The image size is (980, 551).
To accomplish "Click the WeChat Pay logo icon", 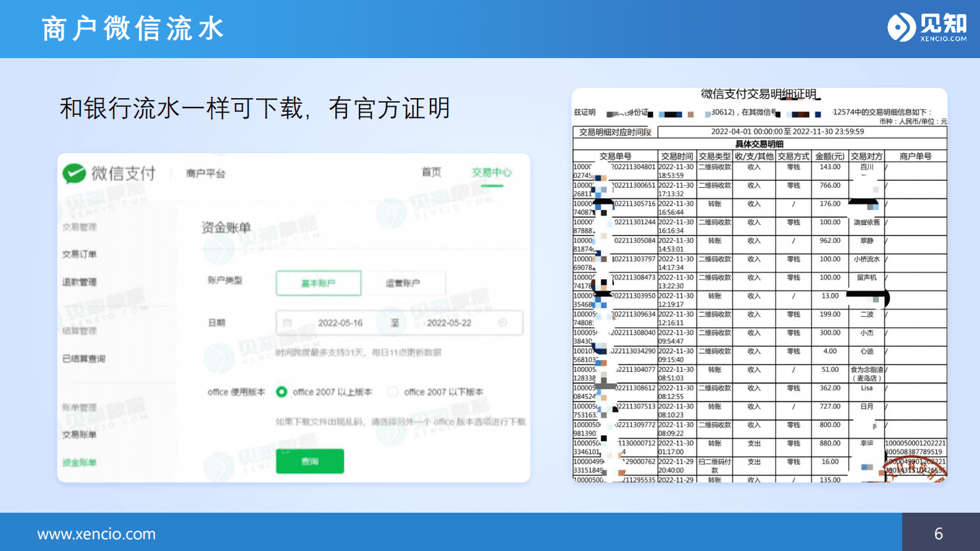I will pos(74,174).
